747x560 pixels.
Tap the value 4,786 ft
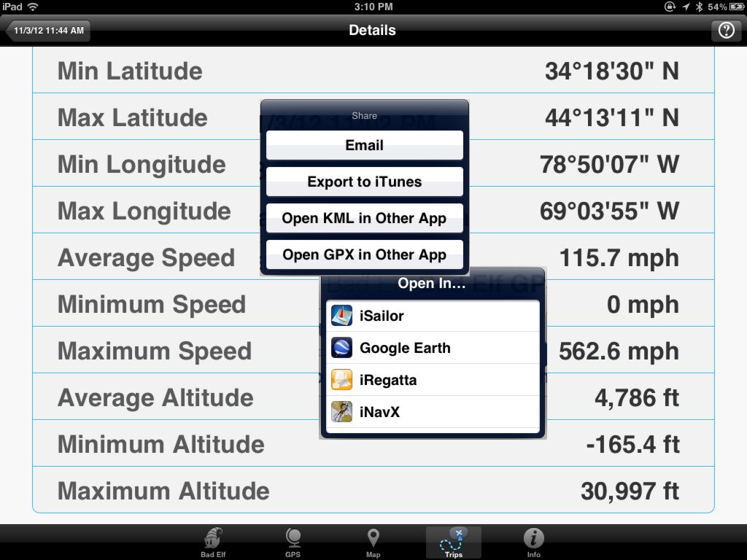click(x=637, y=397)
